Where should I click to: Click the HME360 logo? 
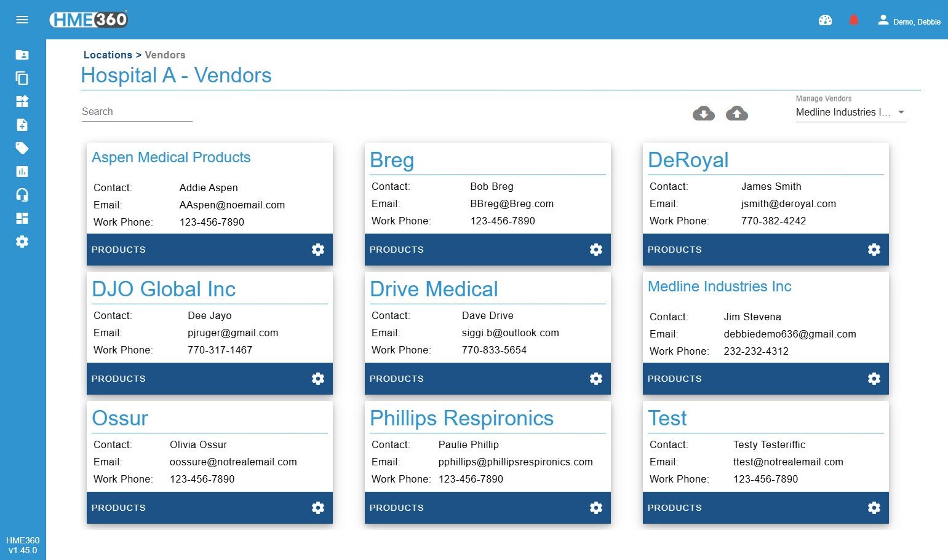pos(89,20)
